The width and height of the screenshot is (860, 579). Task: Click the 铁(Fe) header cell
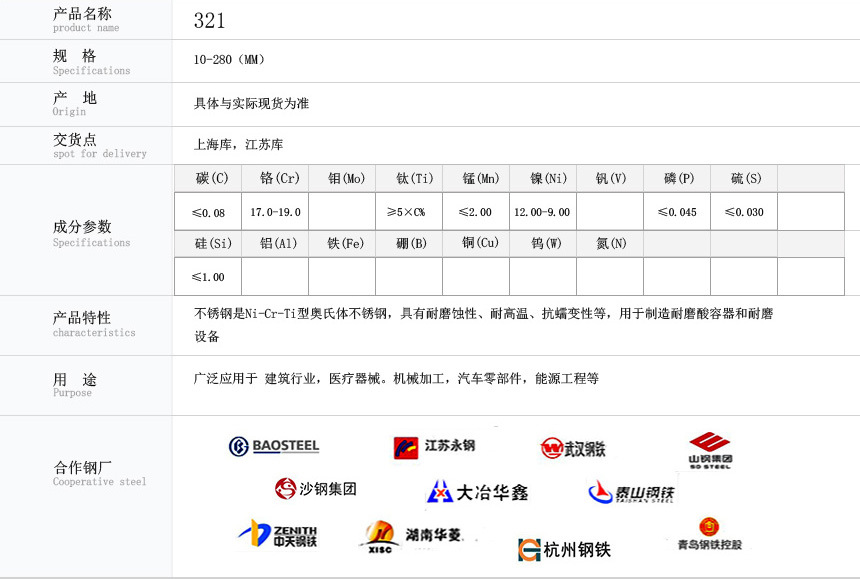pyautogui.click(x=342, y=243)
